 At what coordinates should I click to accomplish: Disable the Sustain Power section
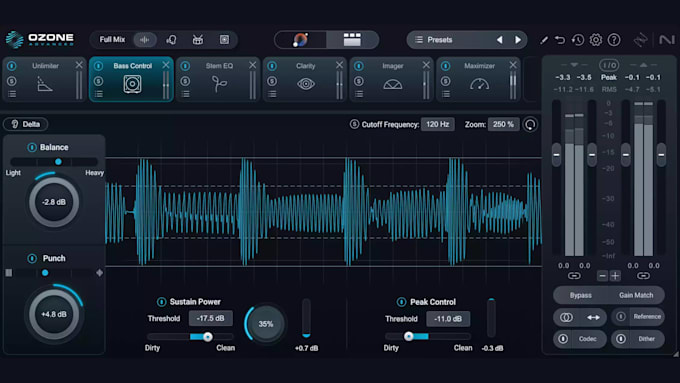click(x=161, y=301)
